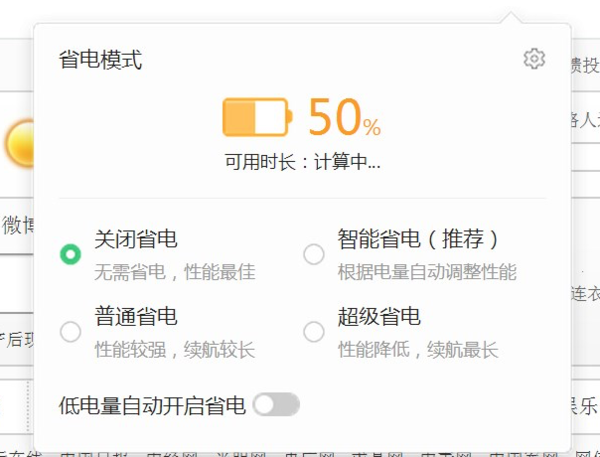Click the 超级省电 option label

tap(379, 317)
